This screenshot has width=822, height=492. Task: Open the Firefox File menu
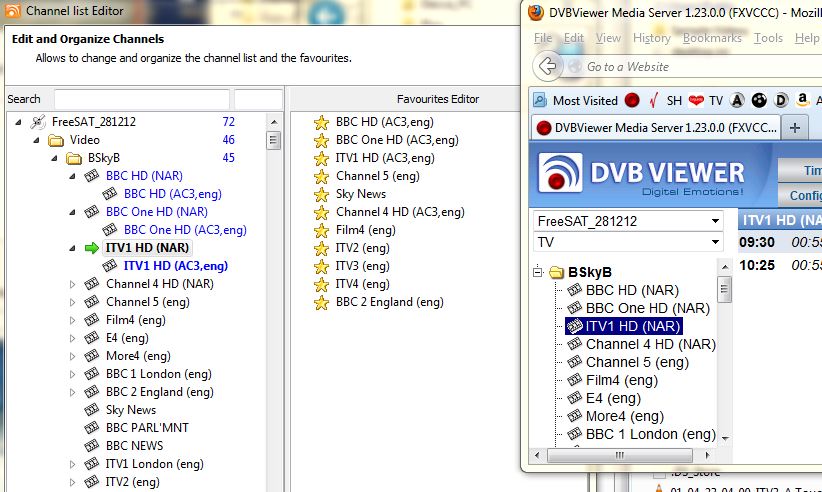pos(543,38)
